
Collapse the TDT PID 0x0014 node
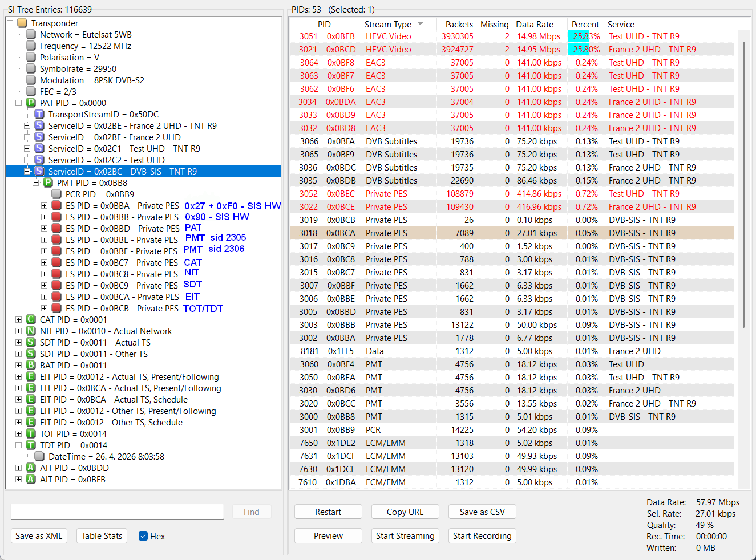18,445
